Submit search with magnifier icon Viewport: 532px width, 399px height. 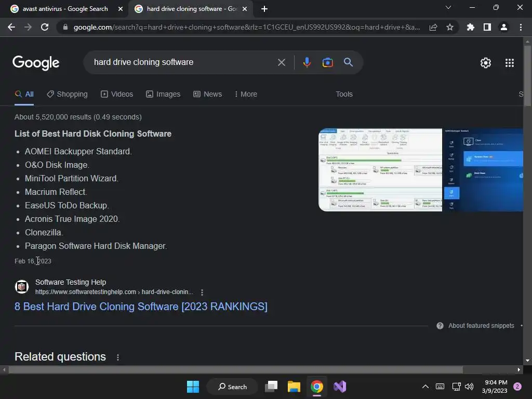[348, 62]
